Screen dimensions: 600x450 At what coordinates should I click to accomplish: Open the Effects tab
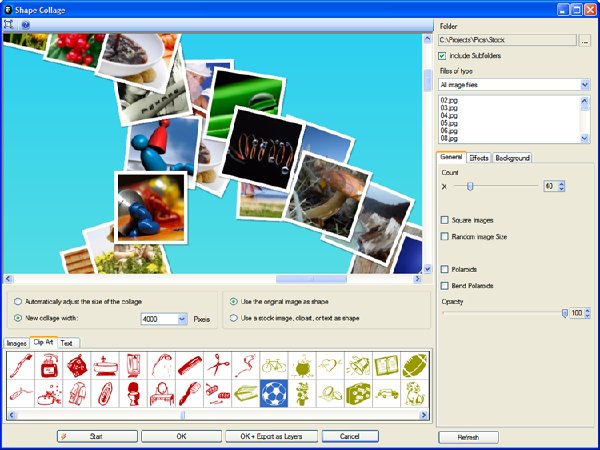479,158
